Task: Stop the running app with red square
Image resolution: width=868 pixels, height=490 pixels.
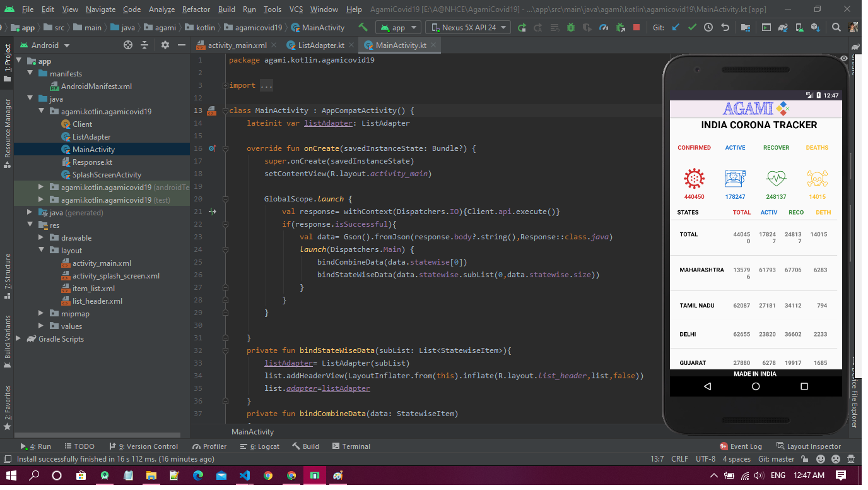Action: [636, 28]
